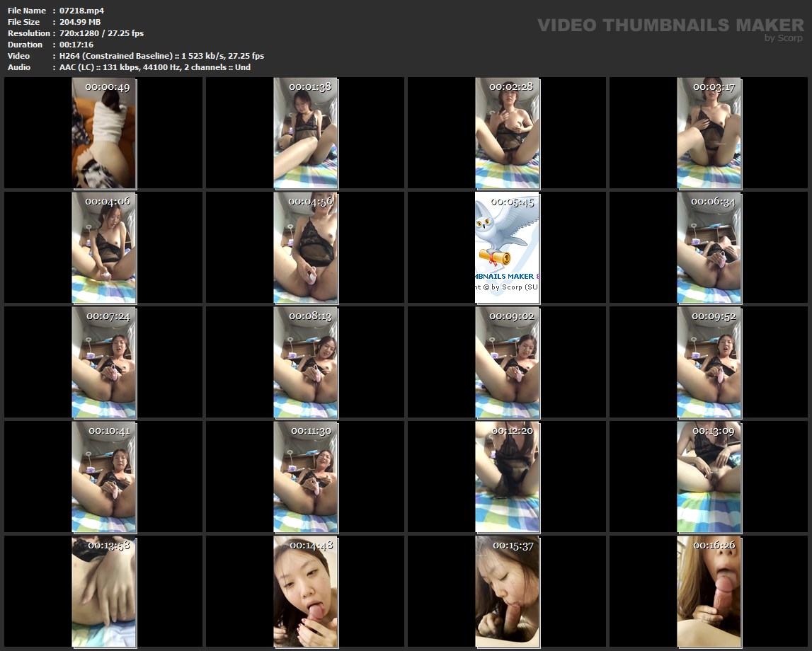This screenshot has height=651, width=812.
Task: Open the thumbnail stamped 00:09:02
Action: coord(507,362)
